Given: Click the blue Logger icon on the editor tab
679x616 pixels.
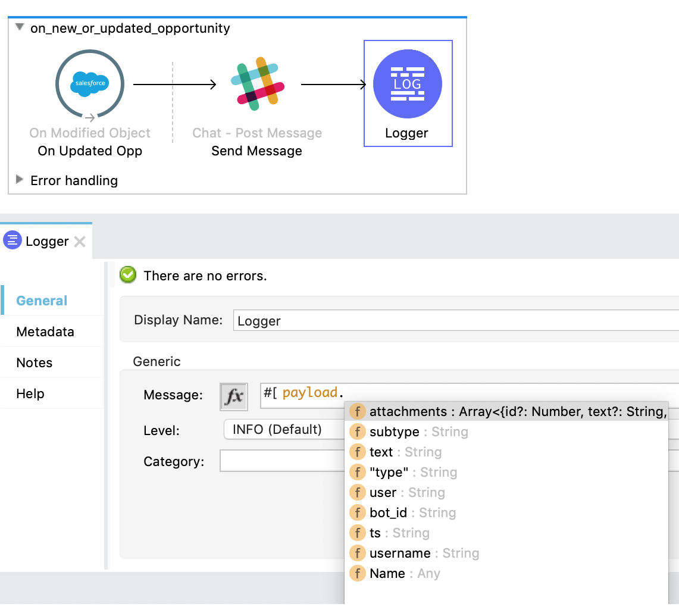Looking at the screenshot, I should point(12,240).
